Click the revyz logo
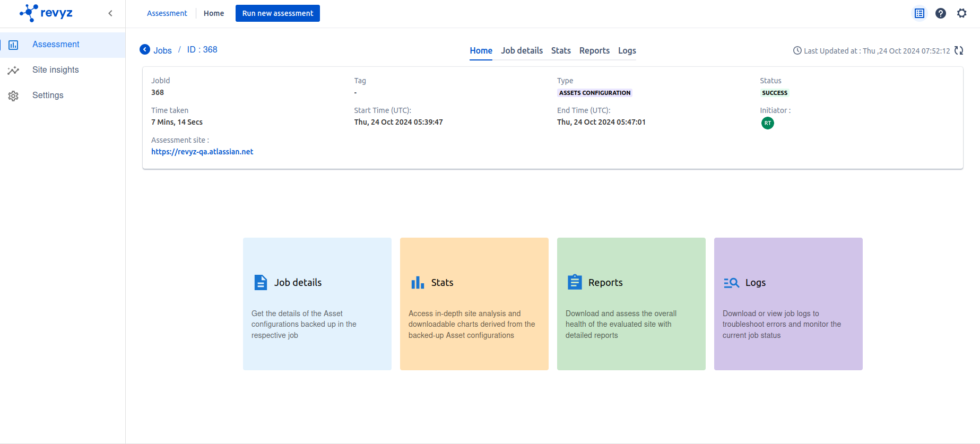The height and width of the screenshot is (444, 980). (x=46, y=13)
